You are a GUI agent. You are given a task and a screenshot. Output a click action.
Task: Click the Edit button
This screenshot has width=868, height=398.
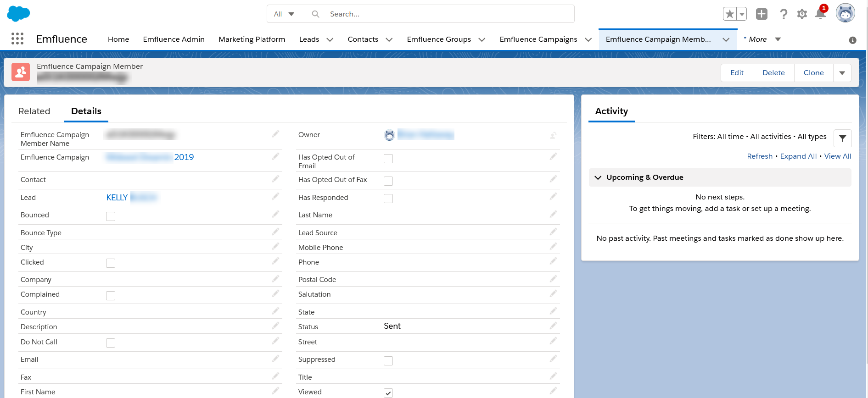pos(737,72)
